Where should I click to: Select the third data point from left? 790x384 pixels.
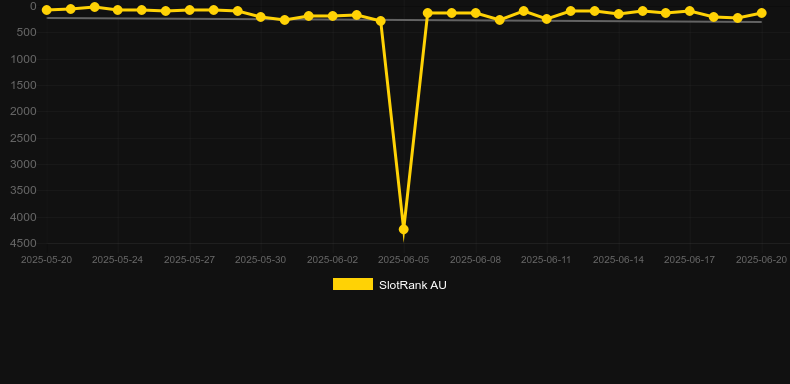click(x=94, y=7)
